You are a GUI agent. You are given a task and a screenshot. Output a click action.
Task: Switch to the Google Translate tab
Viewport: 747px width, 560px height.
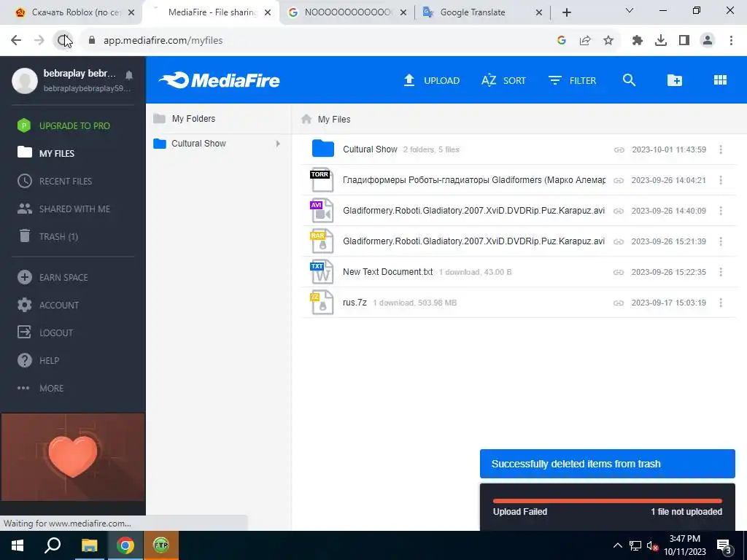(481, 12)
